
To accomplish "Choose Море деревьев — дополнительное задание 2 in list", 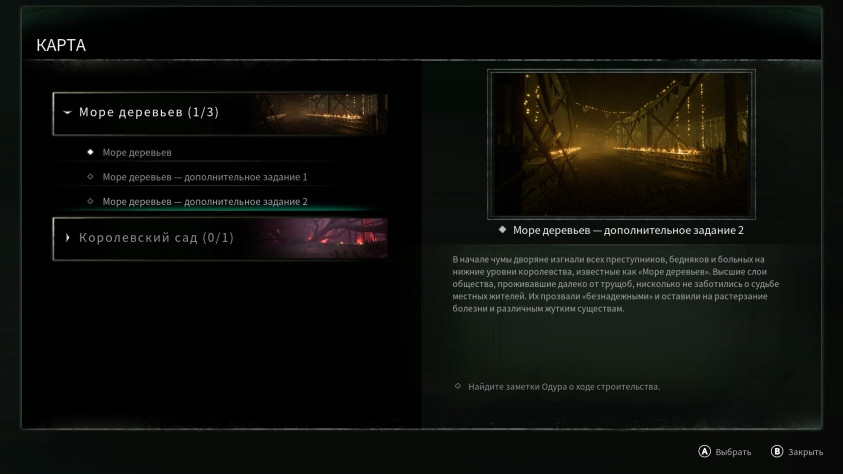I will [x=205, y=201].
